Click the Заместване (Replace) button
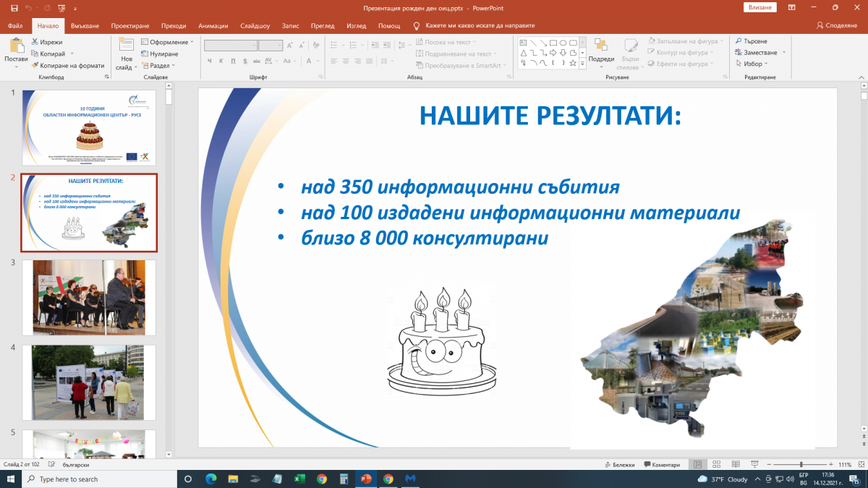The height and width of the screenshot is (488, 868). pyautogui.click(x=756, y=53)
